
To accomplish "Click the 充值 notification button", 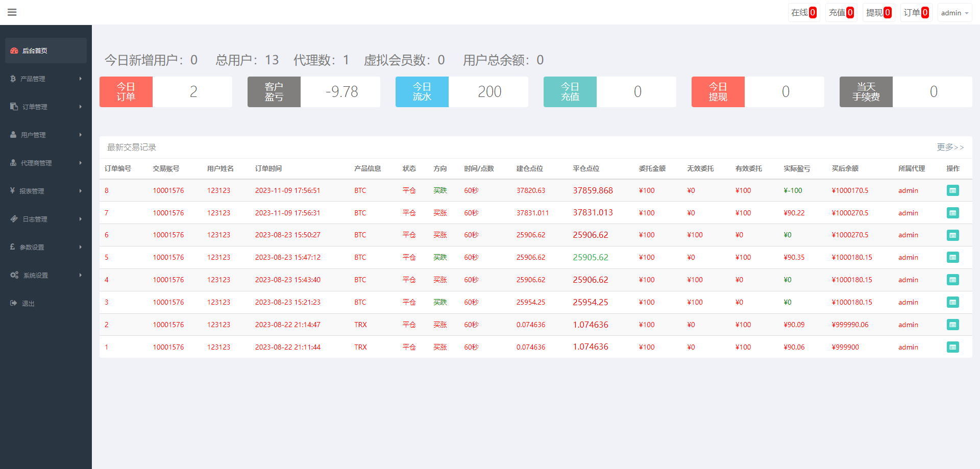I will pyautogui.click(x=841, y=13).
